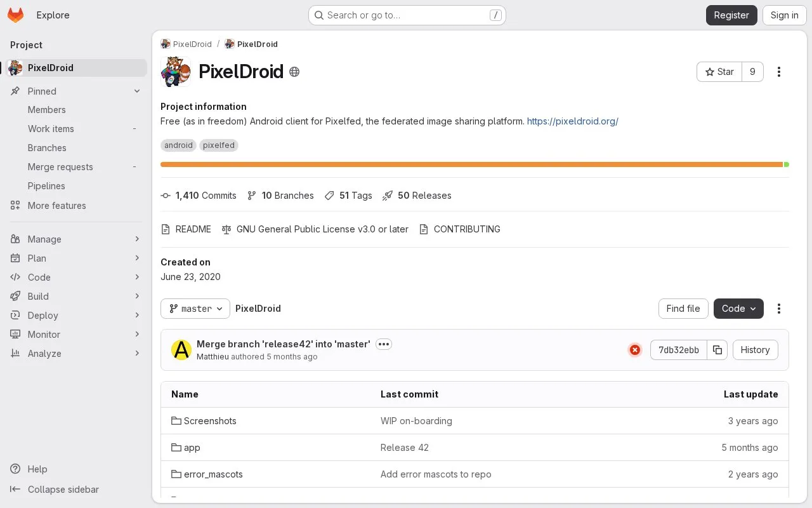Click the Sign in button
812x508 pixels.
pyautogui.click(x=785, y=15)
